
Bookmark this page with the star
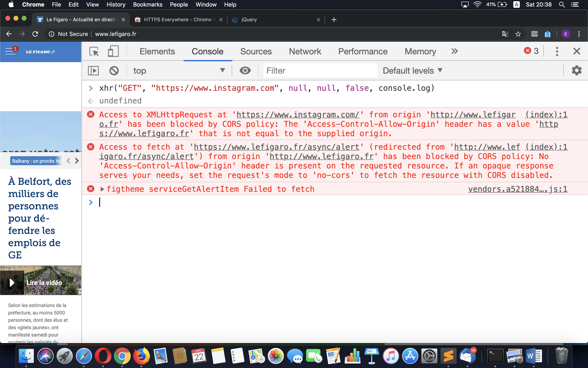518,34
